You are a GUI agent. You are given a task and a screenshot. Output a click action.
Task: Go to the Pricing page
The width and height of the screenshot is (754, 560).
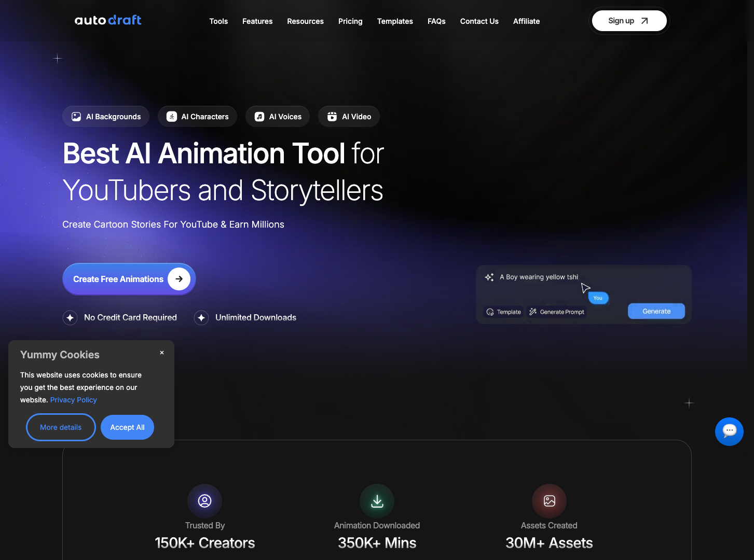pos(350,21)
